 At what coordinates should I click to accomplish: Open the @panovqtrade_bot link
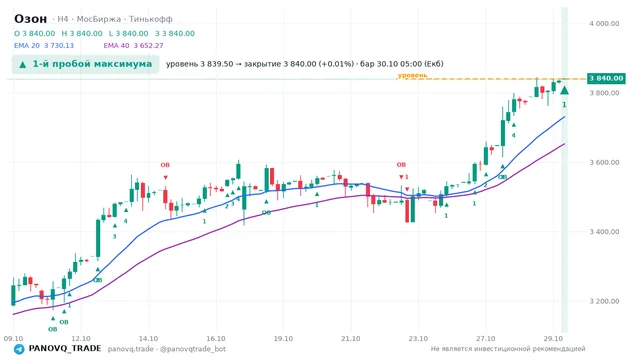(x=193, y=349)
